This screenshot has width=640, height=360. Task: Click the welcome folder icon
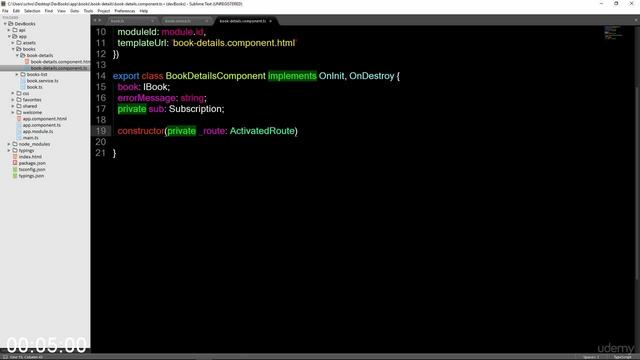pos(19,112)
